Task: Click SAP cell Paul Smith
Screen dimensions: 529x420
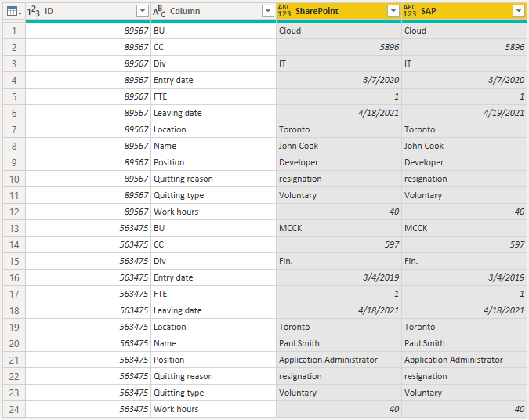Action: (x=464, y=343)
